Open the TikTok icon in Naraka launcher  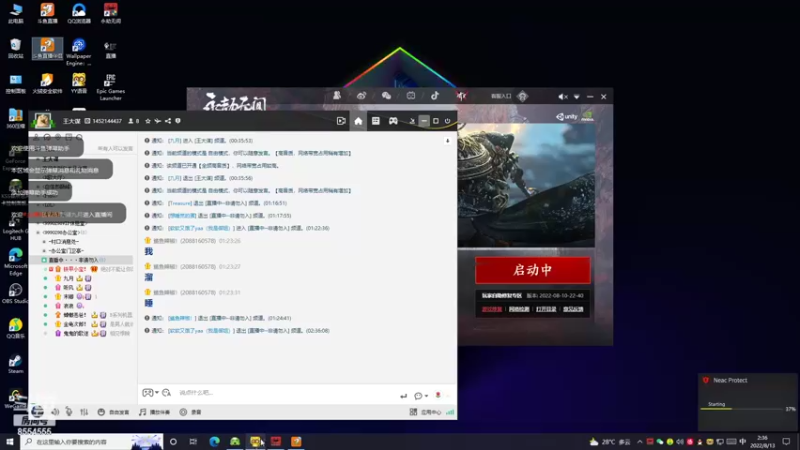tap(435, 96)
